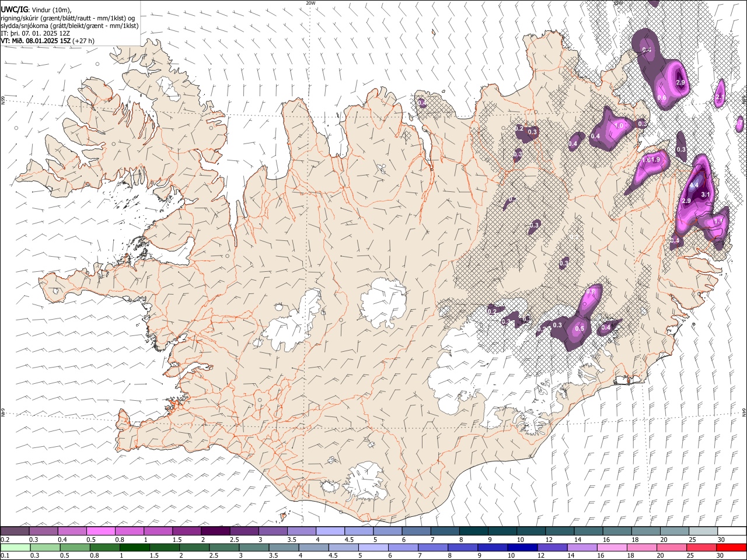Select the light purple 14 swatch in lower scale
The height and width of the screenshot is (560, 747).
pyautogui.click(x=582, y=547)
